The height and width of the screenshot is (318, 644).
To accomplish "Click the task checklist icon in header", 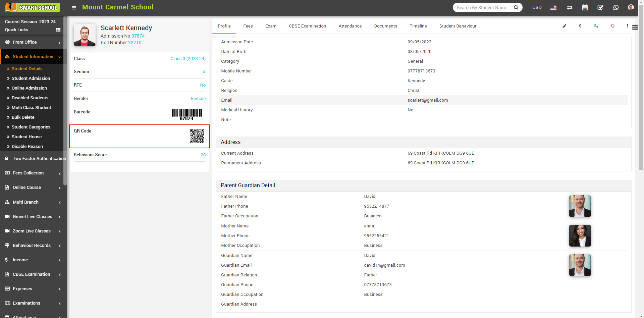I will coord(600,7).
